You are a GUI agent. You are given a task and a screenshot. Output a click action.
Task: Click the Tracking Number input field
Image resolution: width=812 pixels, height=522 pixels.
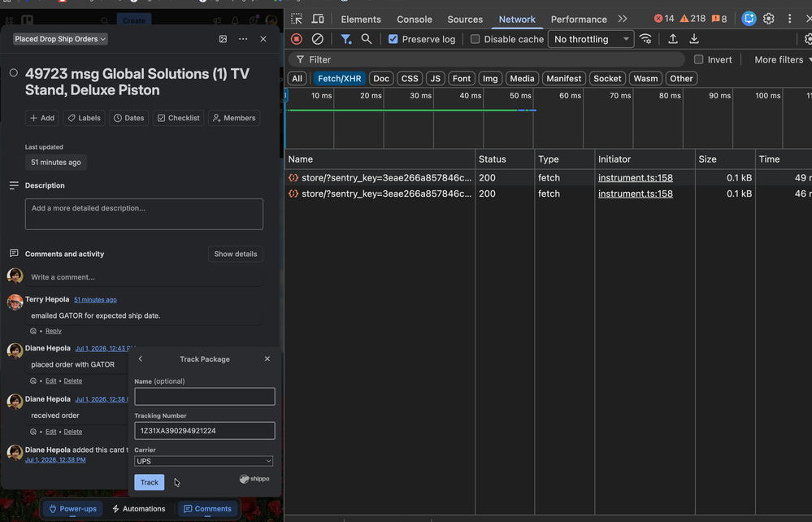coord(205,431)
